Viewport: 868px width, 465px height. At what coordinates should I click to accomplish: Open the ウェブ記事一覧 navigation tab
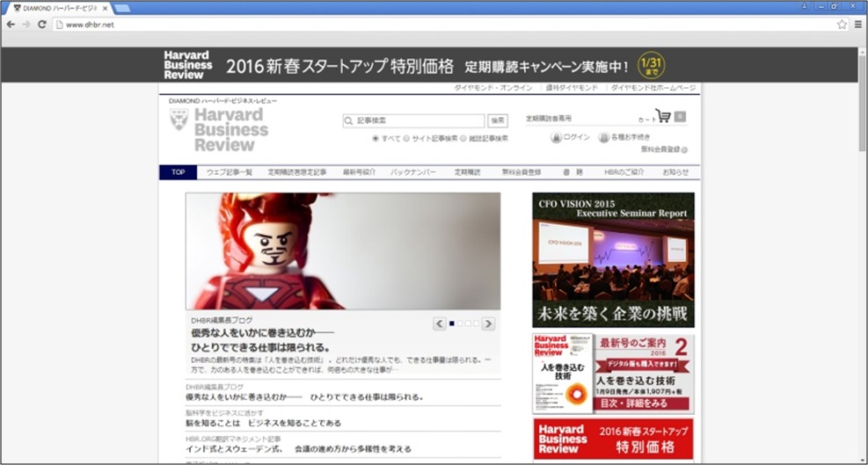(230, 172)
